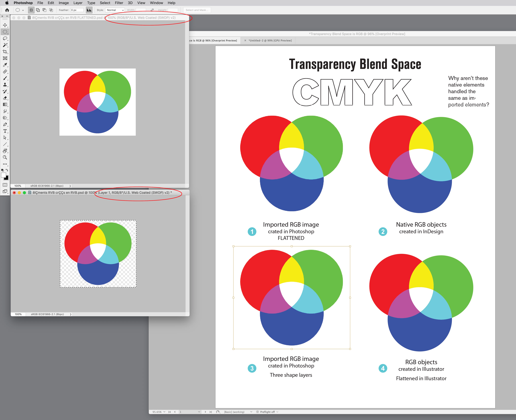This screenshot has height=420, width=516.
Task: Select the Zoom tool
Action: coord(5,157)
